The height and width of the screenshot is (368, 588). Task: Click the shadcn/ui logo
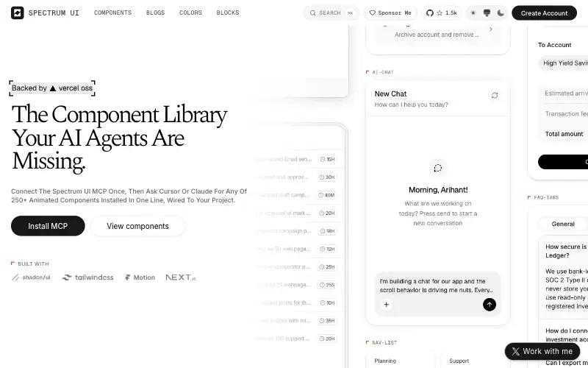[31, 277]
